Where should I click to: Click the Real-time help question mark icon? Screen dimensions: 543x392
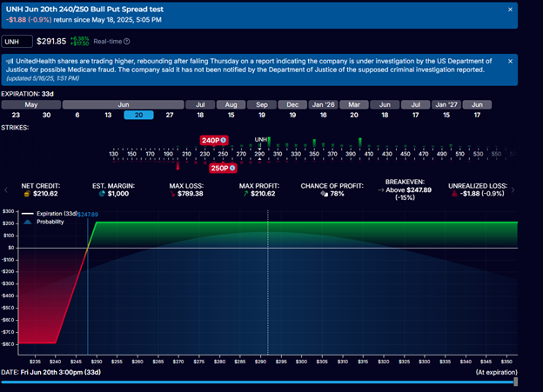(127, 42)
